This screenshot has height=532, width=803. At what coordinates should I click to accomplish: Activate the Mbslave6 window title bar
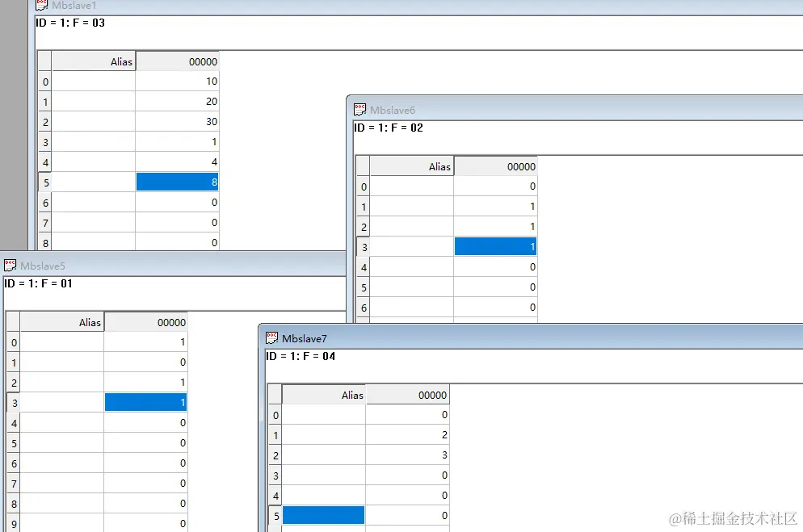[x=565, y=110]
